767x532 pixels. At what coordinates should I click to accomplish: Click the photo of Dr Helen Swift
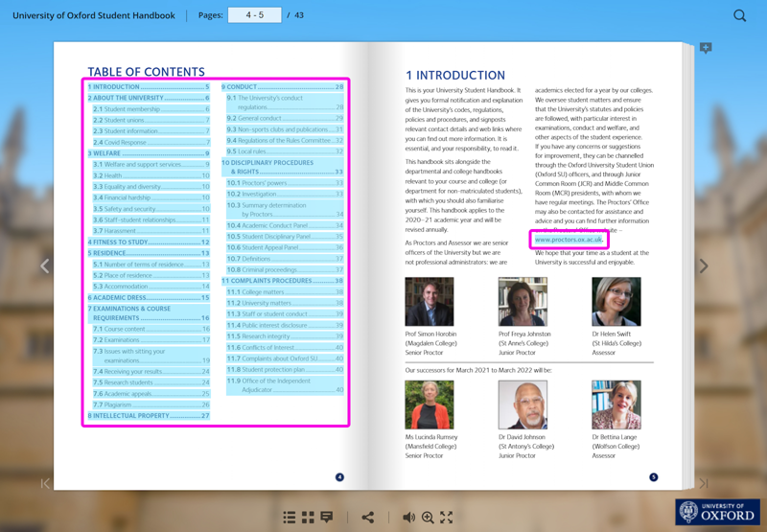[x=616, y=302]
